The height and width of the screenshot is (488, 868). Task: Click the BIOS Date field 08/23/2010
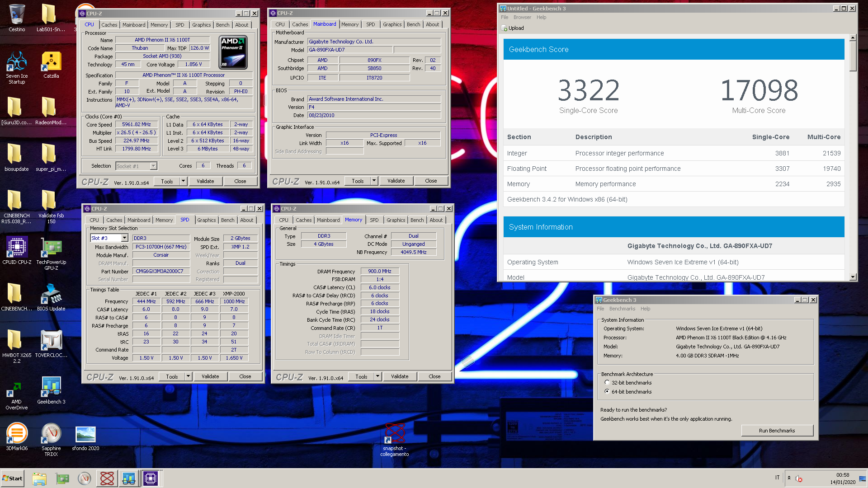374,115
